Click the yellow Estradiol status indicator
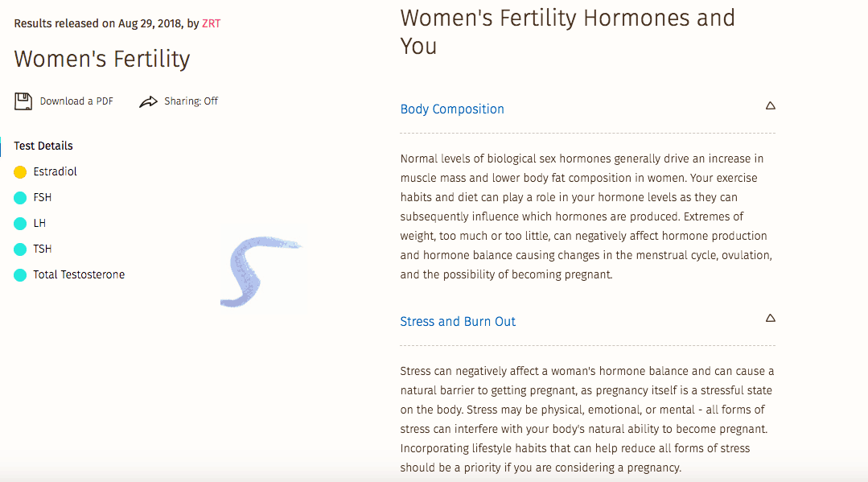Screen dimensions: 868x482 [19, 171]
